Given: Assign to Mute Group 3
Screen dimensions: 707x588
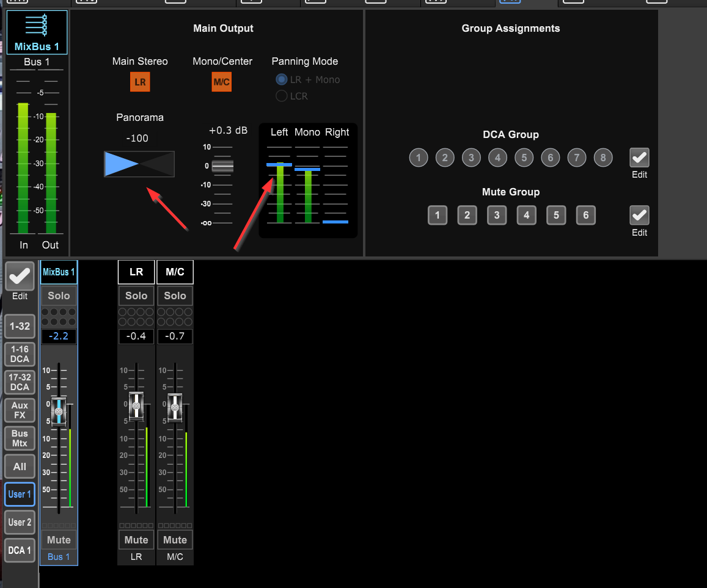Looking at the screenshot, I should coord(497,216).
